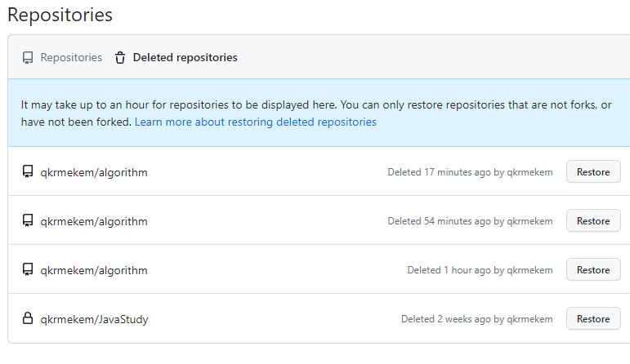The width and height of the screenshot is (630, 364).
Task: Click the Repositories page heading
Action: click(x=60, y=15)
